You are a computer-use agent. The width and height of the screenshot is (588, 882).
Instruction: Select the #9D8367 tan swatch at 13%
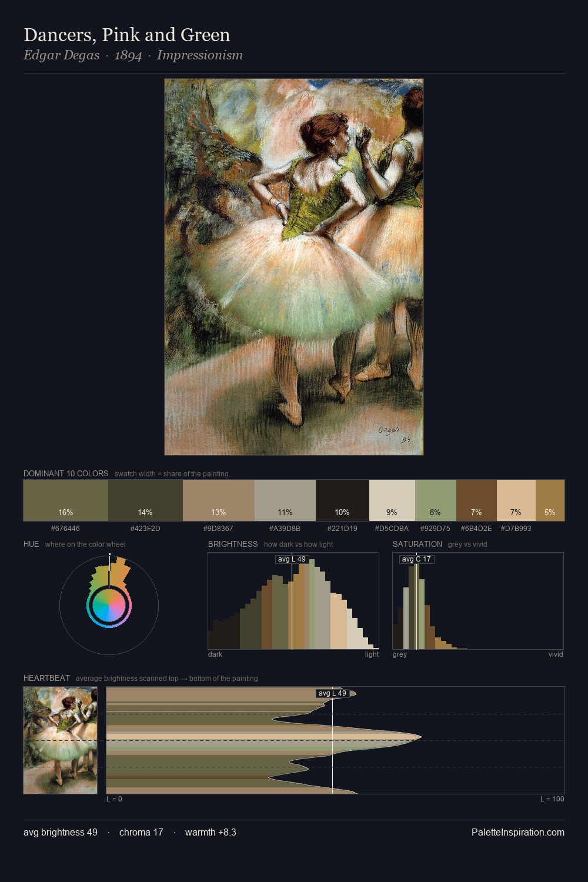[x=219, y=500]
